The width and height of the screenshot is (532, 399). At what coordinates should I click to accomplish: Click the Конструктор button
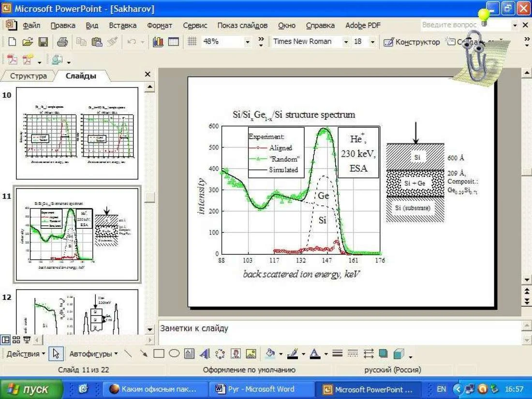pyautogui.click(x=412, y=42)
